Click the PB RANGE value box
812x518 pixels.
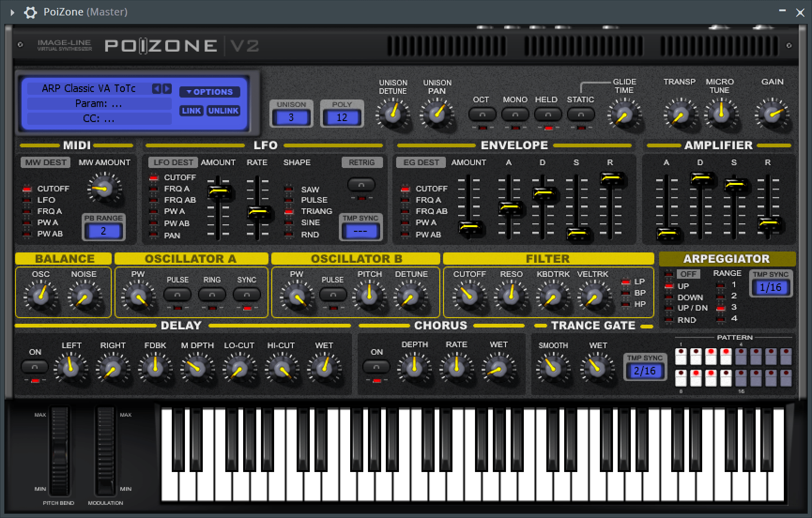click(103, 231)
